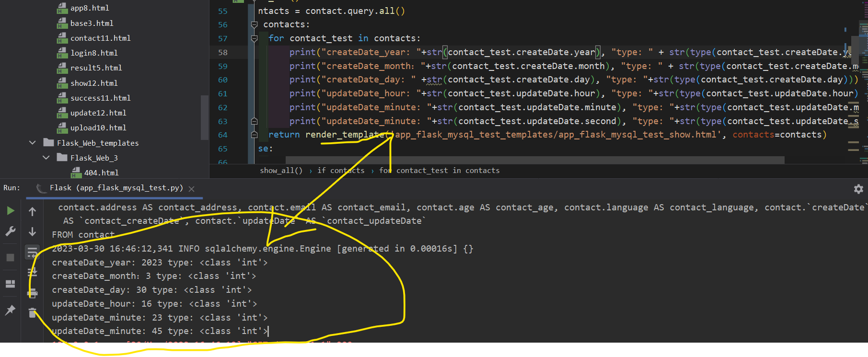Open base3.html in the project tree
The height and width of the screenshot is (357, 868).
coord(92,23)
